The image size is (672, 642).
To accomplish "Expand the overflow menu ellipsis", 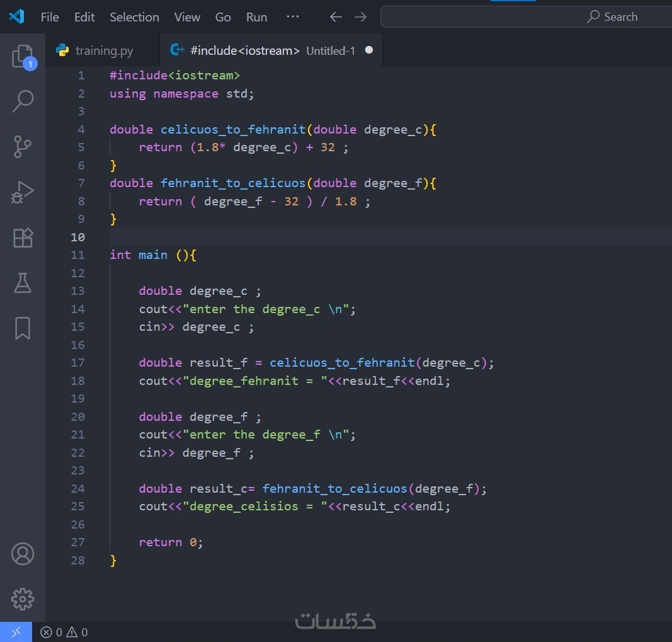I will click(293, 17).
